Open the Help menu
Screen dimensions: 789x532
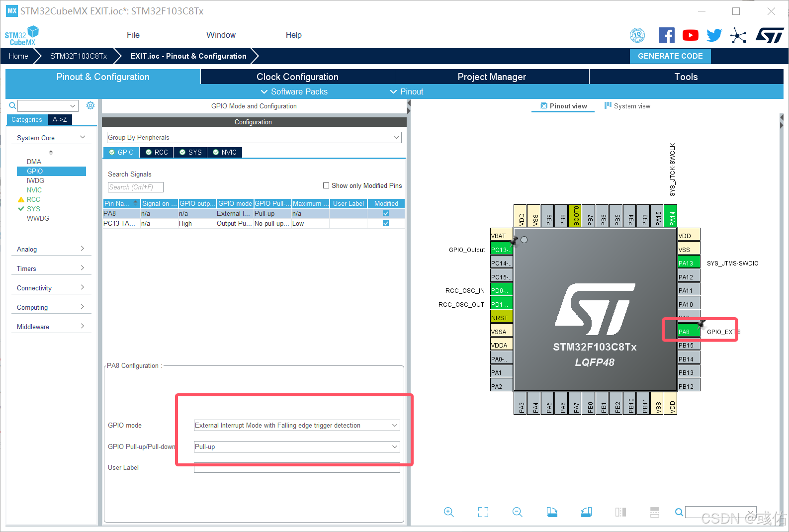[x=293, y=35]
